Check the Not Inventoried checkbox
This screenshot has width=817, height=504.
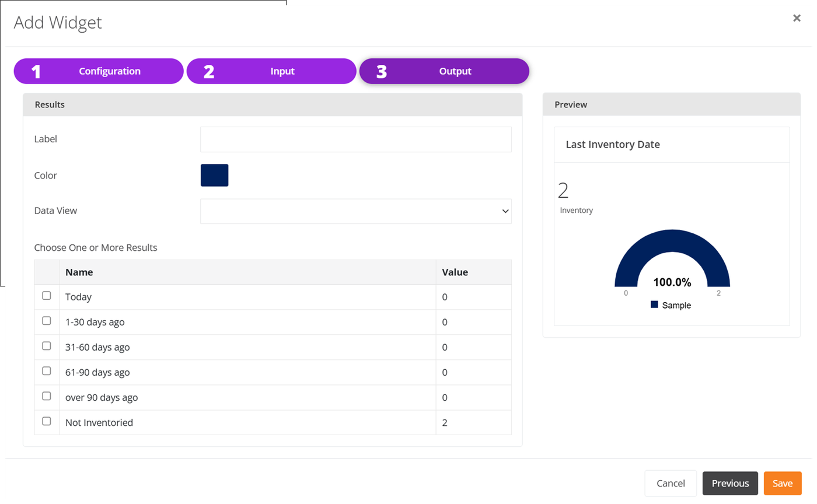pos(47,421)
